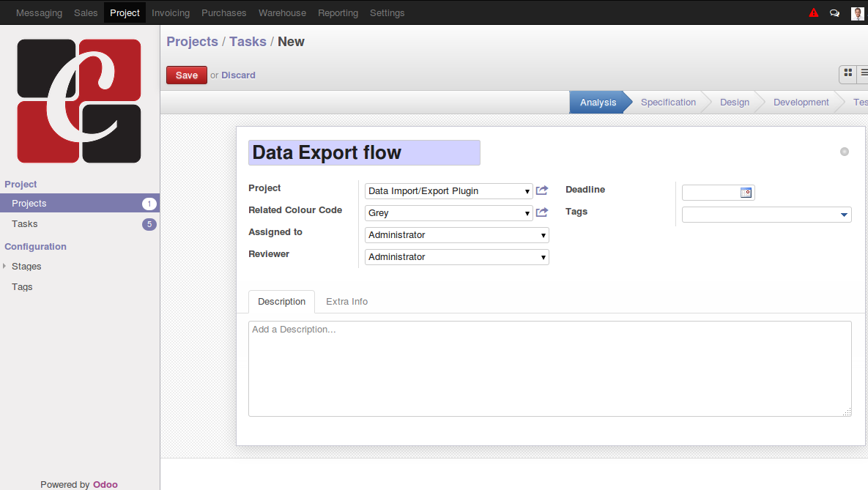Select Tasks in the sidebar
This screenshot has width=868, height=490.
click(80, 223)
